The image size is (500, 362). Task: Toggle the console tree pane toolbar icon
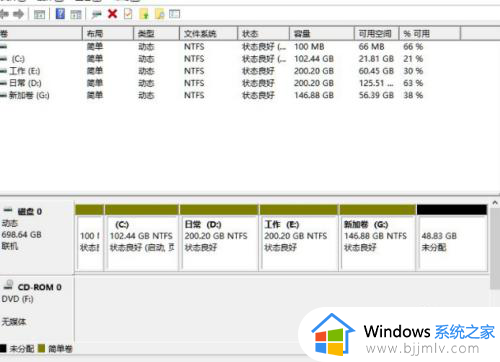39,15
